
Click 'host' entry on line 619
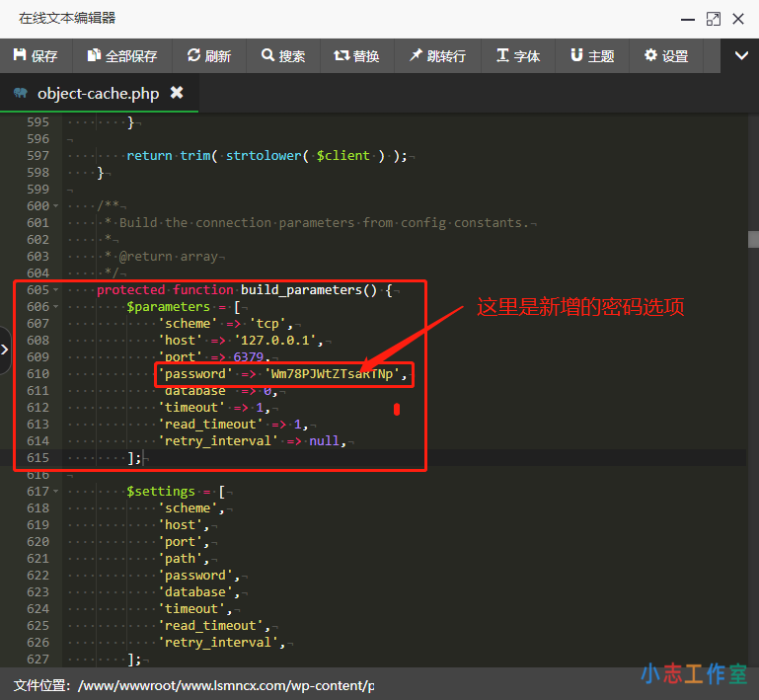[180, 525]
